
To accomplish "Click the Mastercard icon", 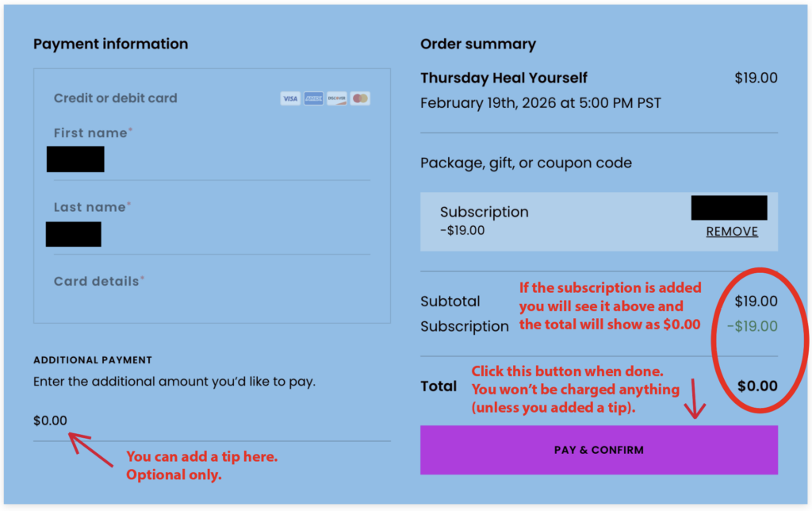I will pos(360,98).
